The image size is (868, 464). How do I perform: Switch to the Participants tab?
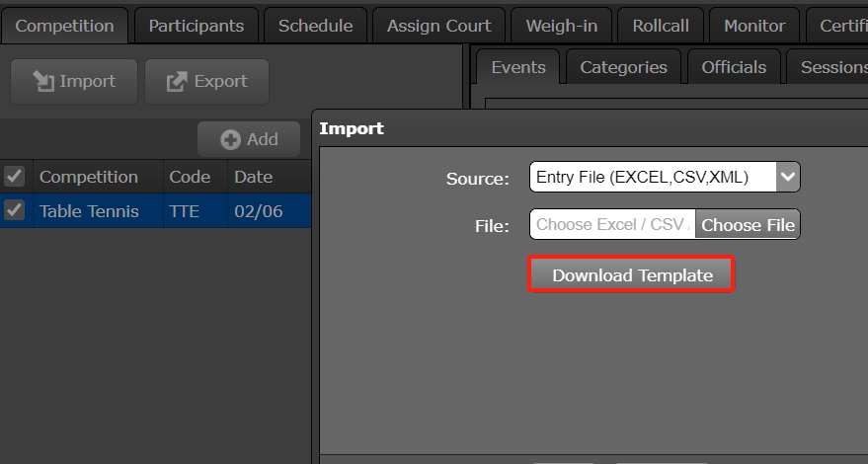196,26
